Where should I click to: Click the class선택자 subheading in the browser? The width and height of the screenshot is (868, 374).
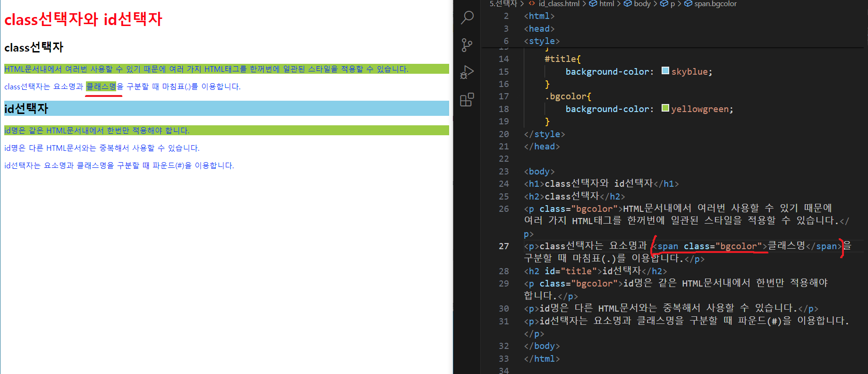(34, 47)
